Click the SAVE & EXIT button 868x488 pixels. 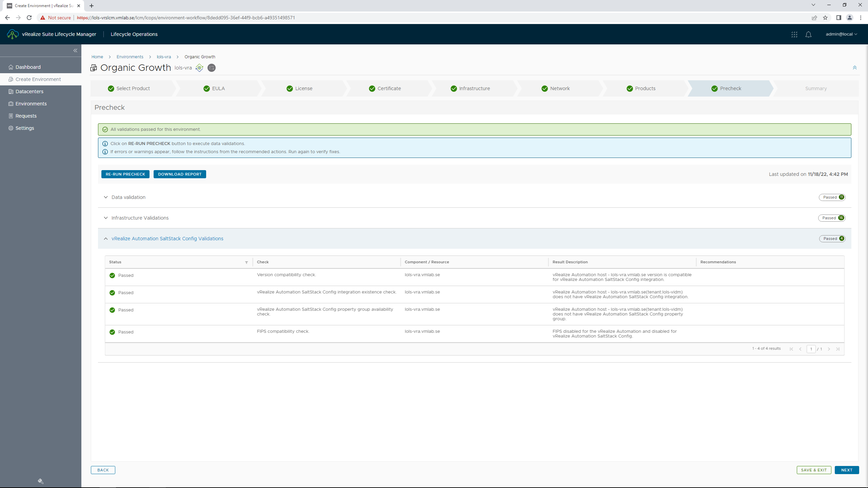[814, 470]
